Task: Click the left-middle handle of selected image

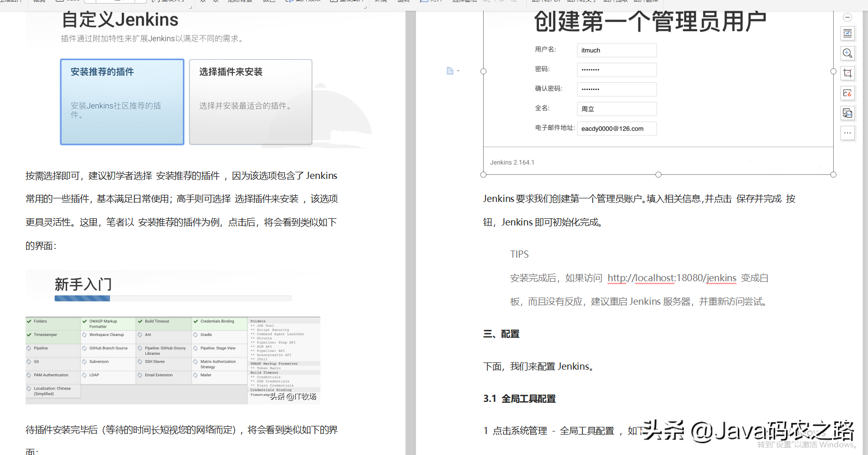Action: click(x=483, y=72)
